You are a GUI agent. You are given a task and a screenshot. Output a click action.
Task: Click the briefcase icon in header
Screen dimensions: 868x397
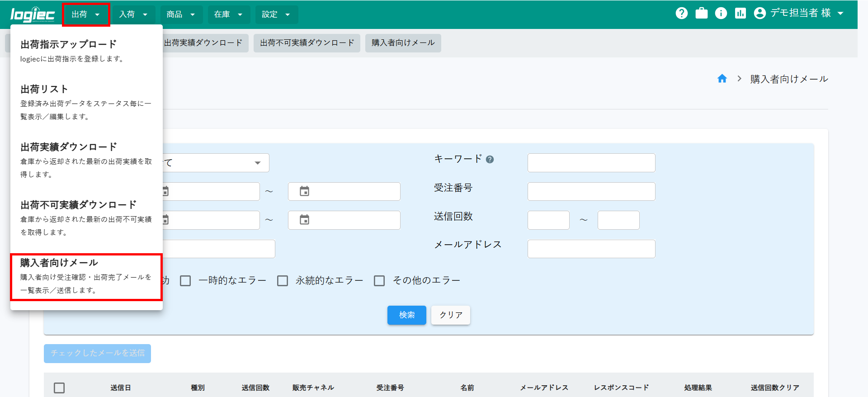coord(702,13)
